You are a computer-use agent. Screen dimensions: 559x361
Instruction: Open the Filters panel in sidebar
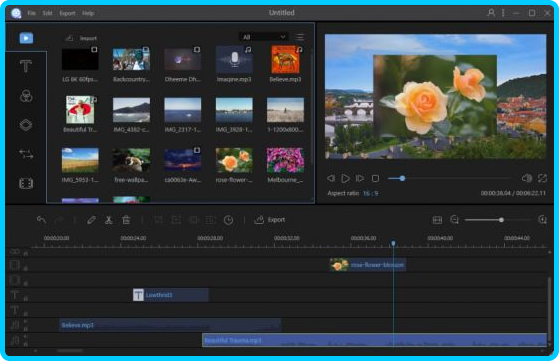point(26,96)
